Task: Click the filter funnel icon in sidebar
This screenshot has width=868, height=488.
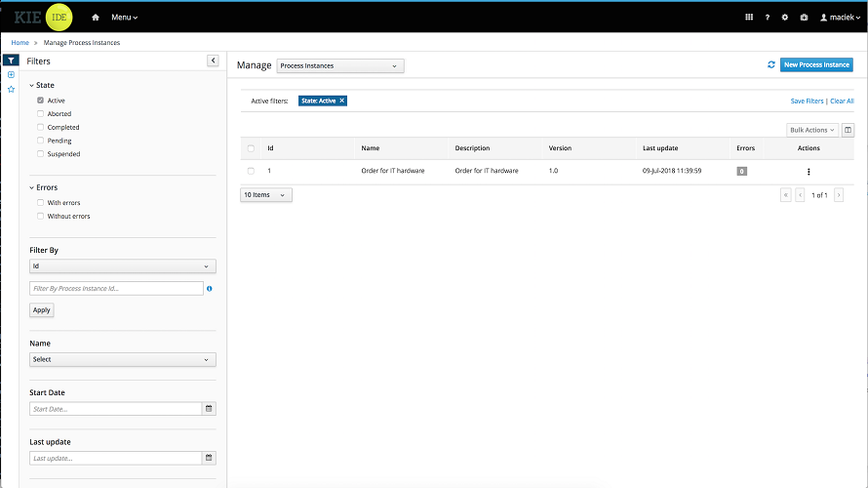Action: click(x=11, y=61)
